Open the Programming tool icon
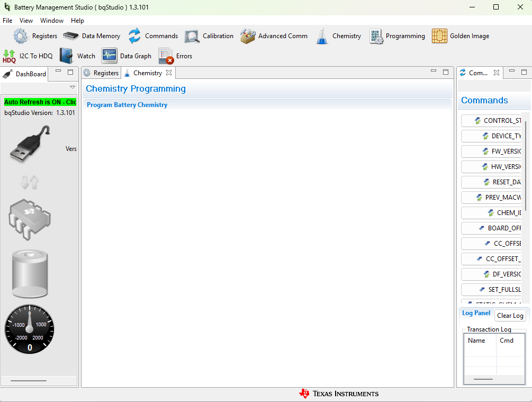The width and height of the screenshot is (532, 402). click(x=376, y=36)
